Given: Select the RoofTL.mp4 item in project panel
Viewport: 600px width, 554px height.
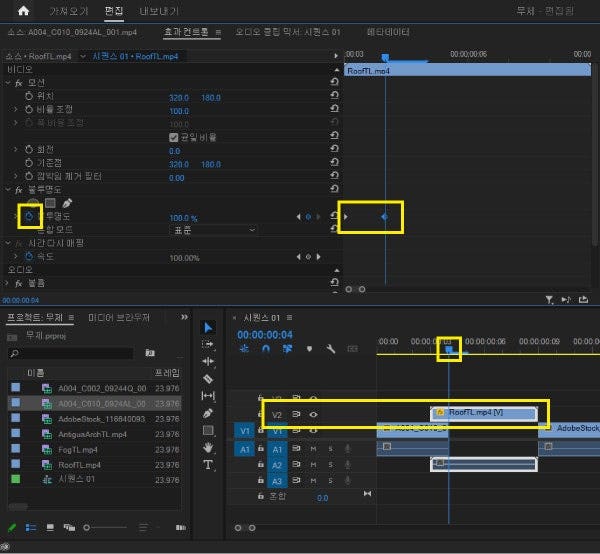Looking at the screenshot, I should click(78, 465).
